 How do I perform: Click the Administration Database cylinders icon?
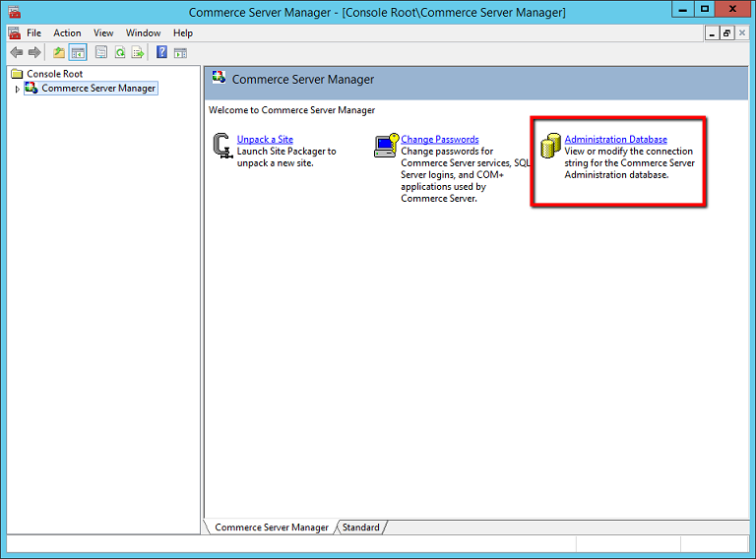pos(550,146)
